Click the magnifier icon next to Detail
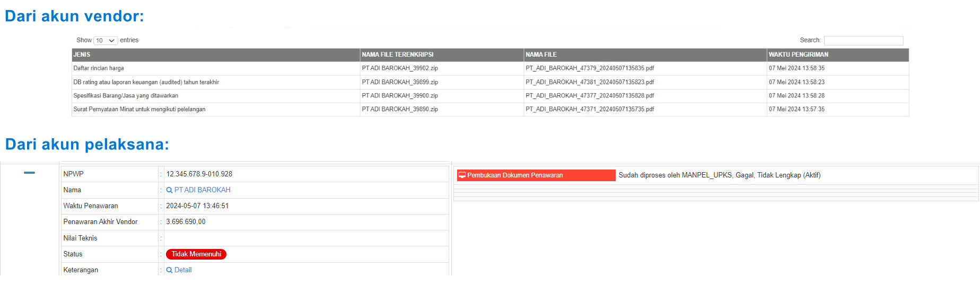Screen dimensions: 980x285 pos(169,270)
